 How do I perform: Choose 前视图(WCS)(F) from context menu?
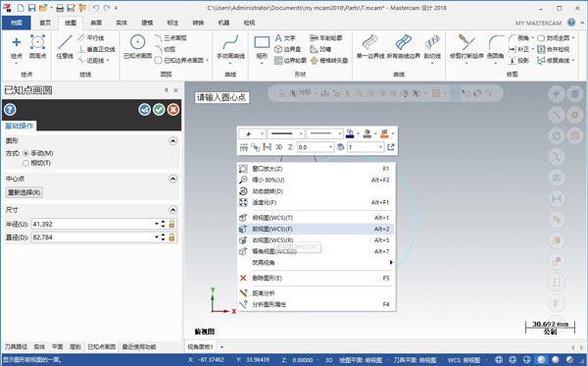pos(316,229)
